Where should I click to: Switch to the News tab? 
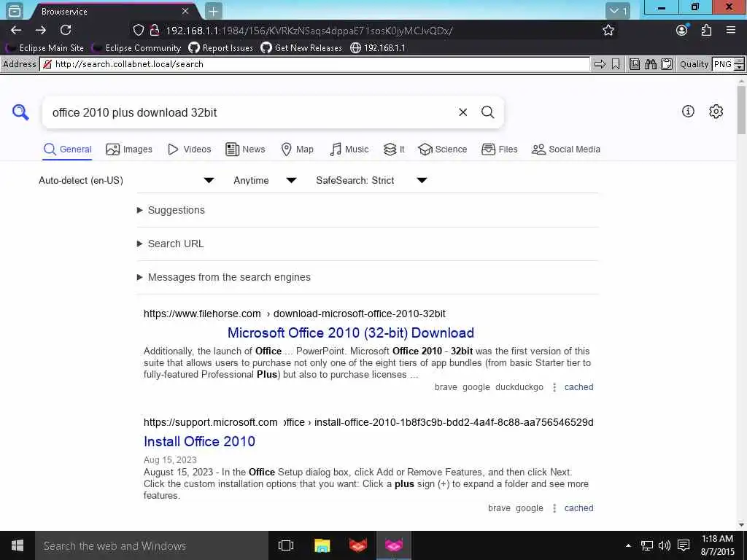pyautogui.click(x=245, y=149)
